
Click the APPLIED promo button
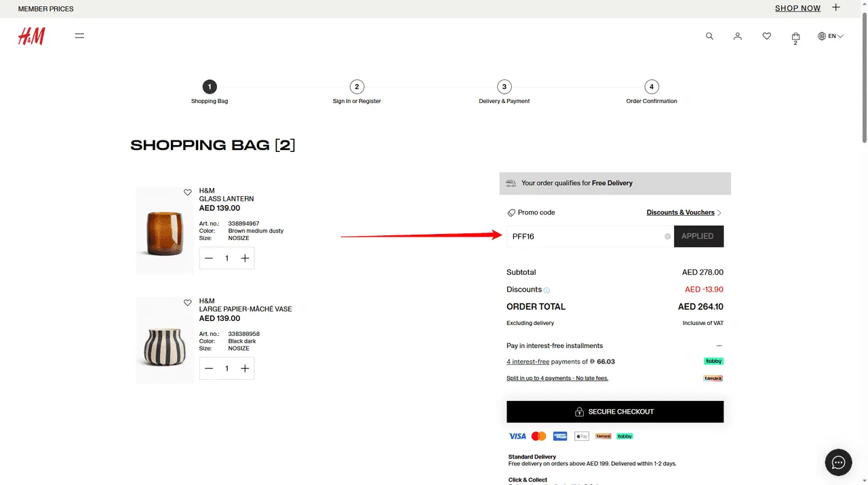698,236
